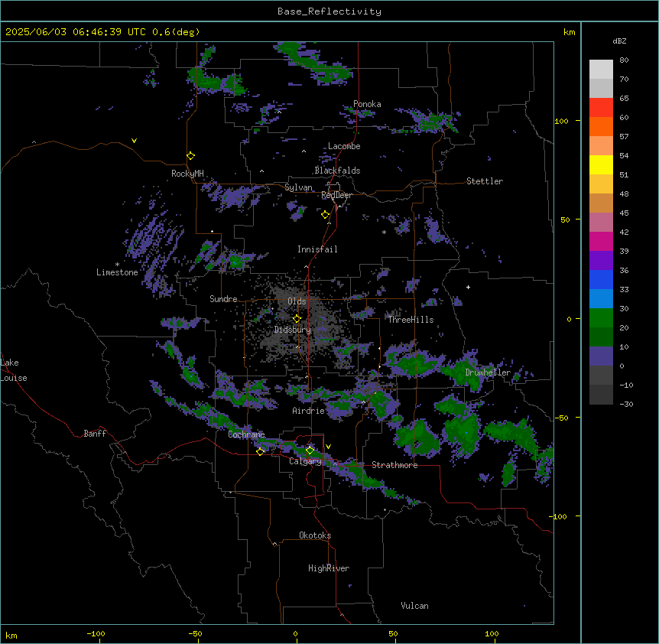This screenshot has width=659, height=644.
Task: Click the ThreeHills city label
Action: 411,320
